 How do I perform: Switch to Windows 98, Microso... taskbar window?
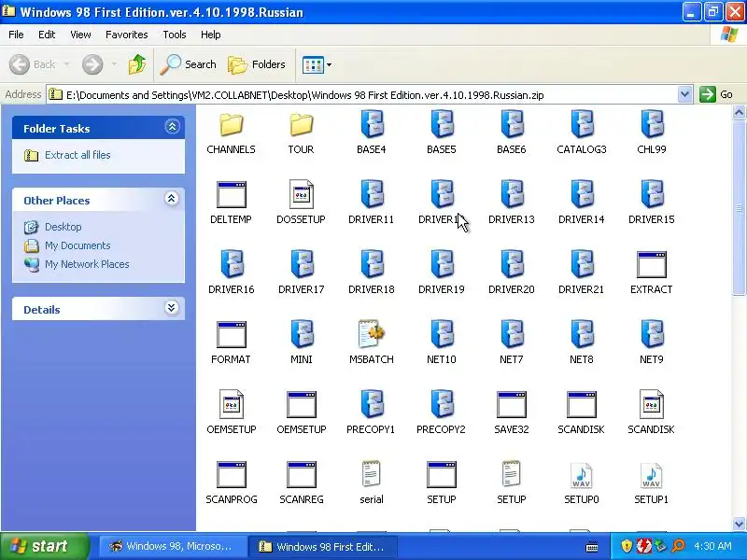[172, 547]
